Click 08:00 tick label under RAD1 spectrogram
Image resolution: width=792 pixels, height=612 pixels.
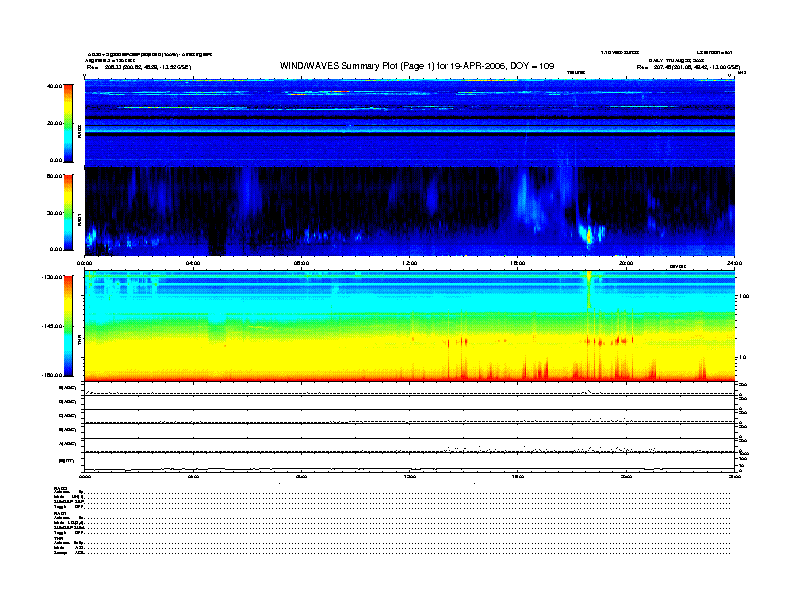tap(301, 263)
